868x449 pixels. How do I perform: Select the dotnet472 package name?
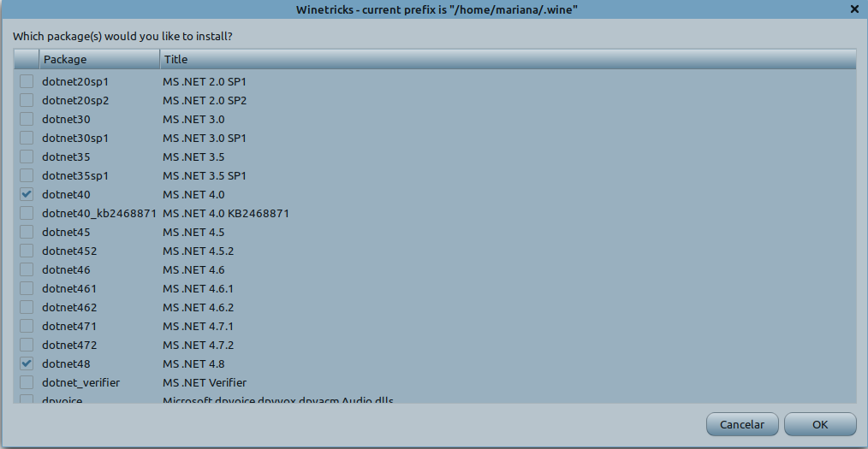(69, 345)
